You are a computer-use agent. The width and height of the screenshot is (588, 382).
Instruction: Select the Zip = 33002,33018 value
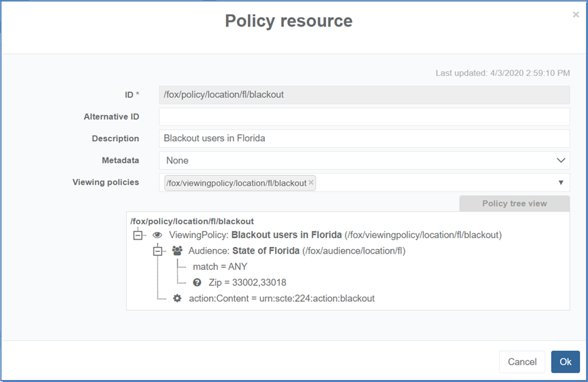[x=248, y=282]
